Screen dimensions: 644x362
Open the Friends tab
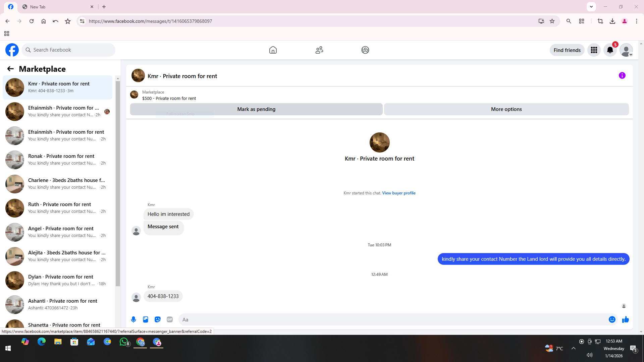tap(319, 50)
